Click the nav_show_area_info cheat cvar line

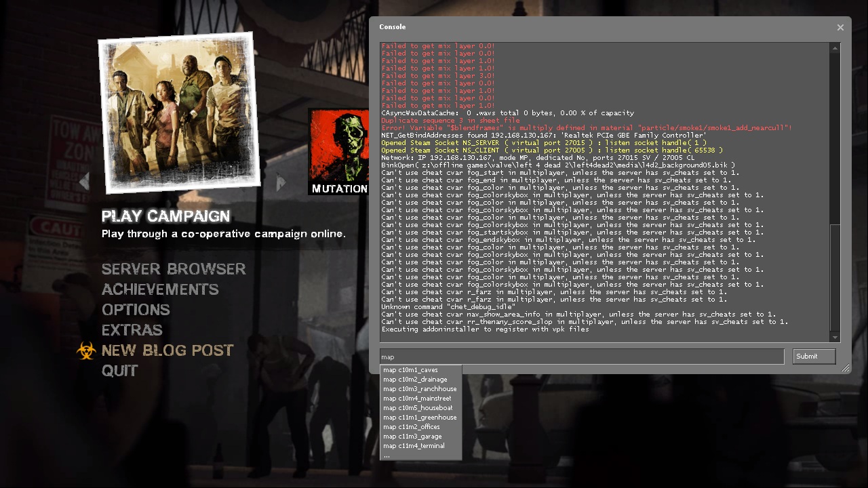point(578,314)
